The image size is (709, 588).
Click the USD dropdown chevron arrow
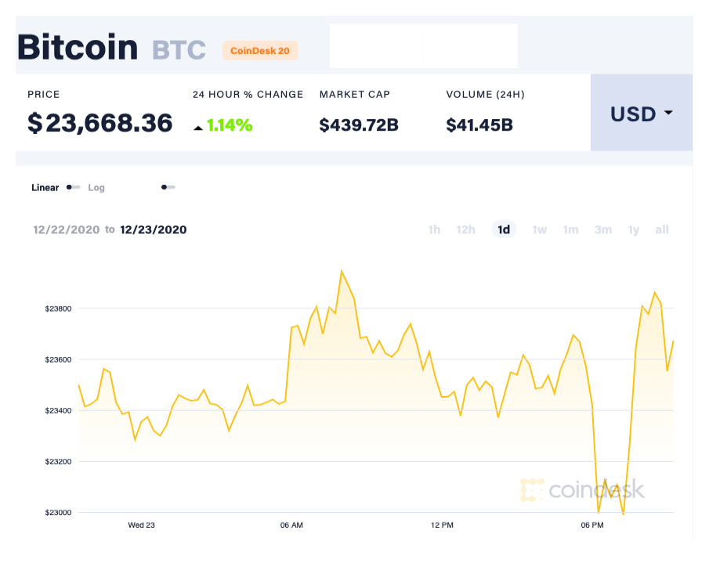coord(667,113)
